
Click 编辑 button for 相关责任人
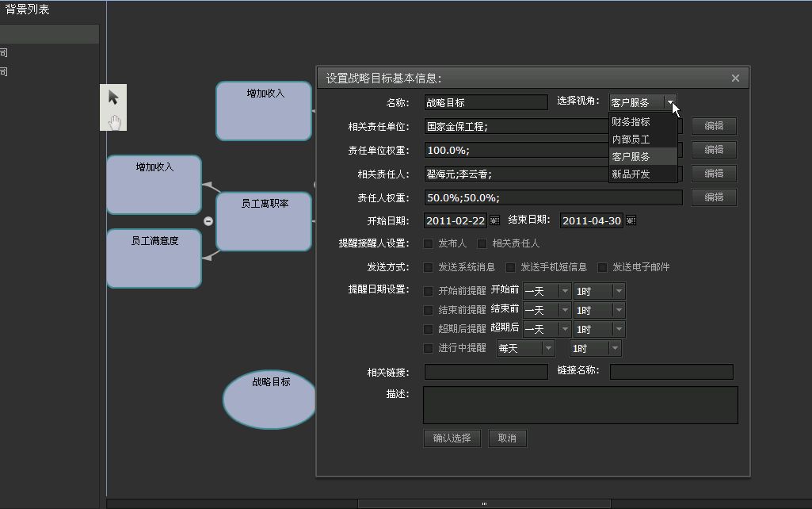(714, 174)
